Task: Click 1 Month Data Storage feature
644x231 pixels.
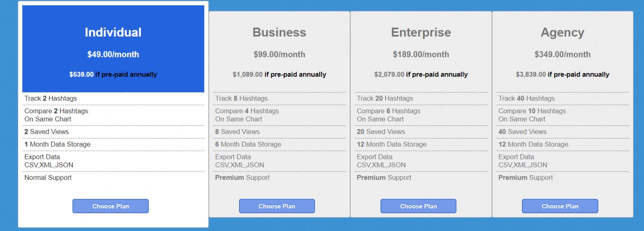Action: (x=57, y=144)
